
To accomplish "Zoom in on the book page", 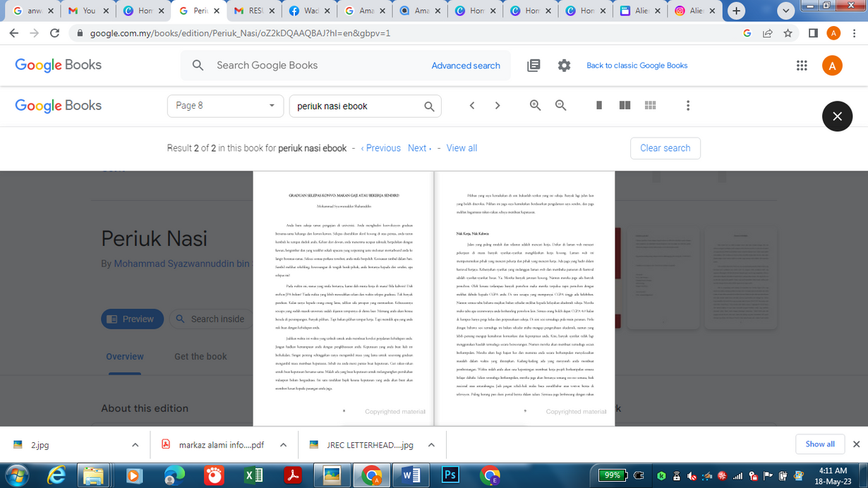I will click(x=535, y=106).
